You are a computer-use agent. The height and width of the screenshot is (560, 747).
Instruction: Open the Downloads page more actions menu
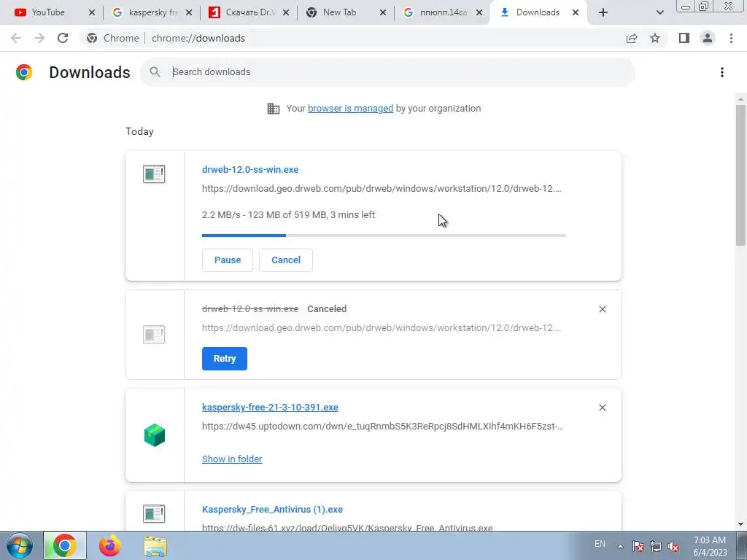click(722, 72)
